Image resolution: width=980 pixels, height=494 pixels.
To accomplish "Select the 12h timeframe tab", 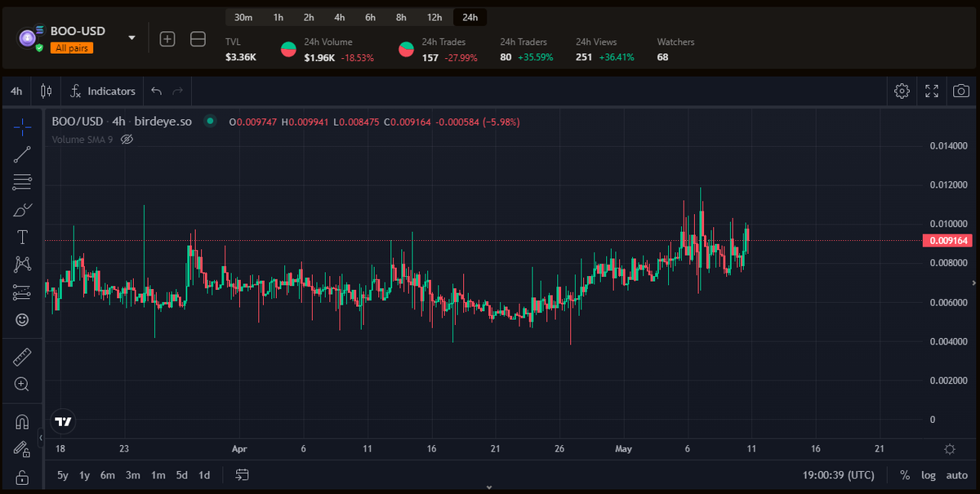I will (x=434, y=17).
